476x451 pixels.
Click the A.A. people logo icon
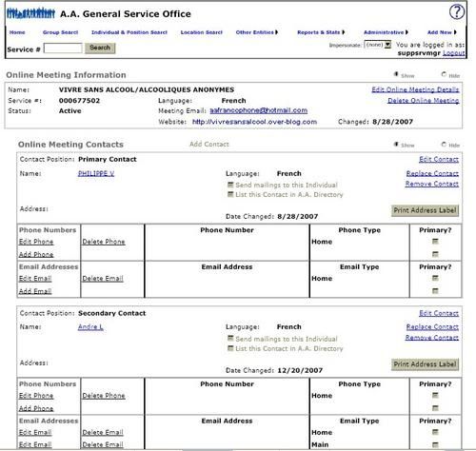tap(31, 13)
